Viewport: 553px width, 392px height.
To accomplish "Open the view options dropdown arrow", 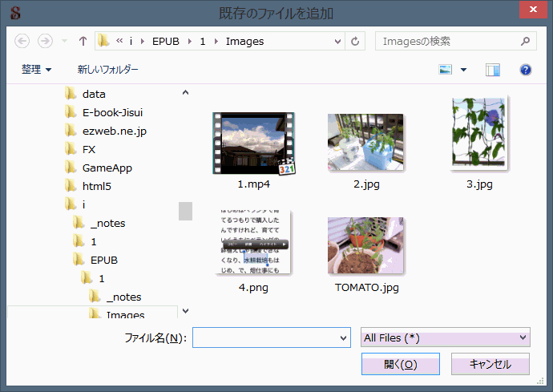I will [463, 70].
